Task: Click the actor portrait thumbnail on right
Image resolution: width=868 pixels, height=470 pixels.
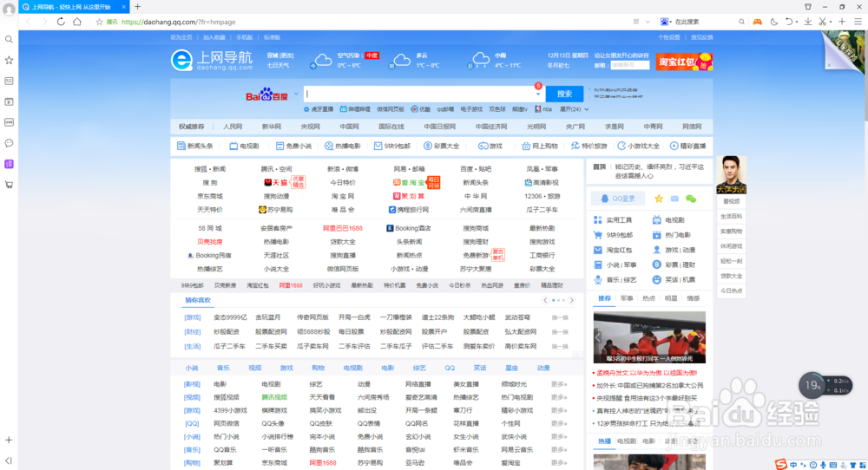Action: (x=731, y=174)
